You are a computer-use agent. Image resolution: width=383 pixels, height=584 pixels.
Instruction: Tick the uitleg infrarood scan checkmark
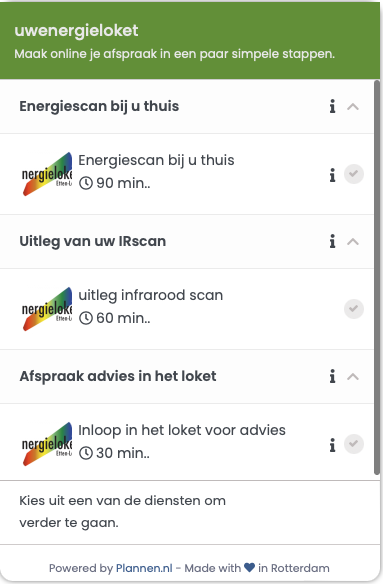(x=354, y=309)
